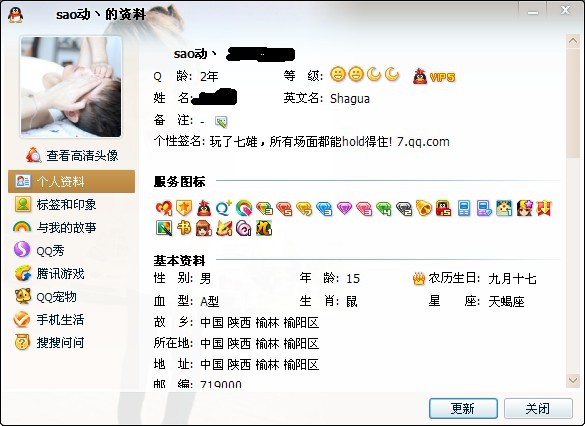Screen dimensions: 585x426
Task: Click the blue Q+ service icon
Action: click(223, 208)
